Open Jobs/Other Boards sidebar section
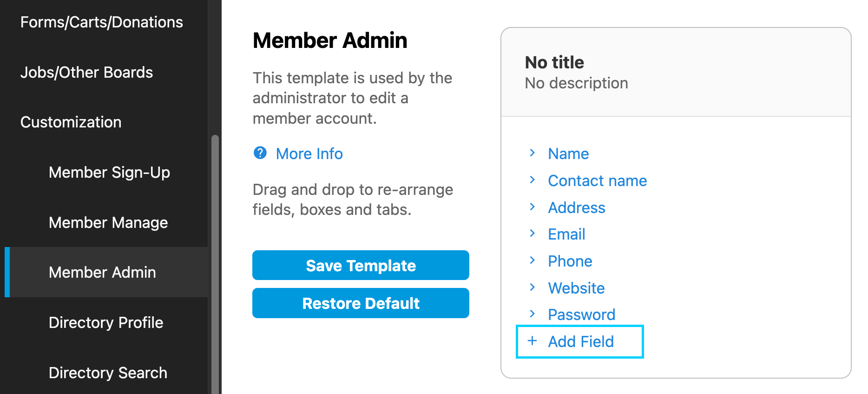 [x=87, y=73]
